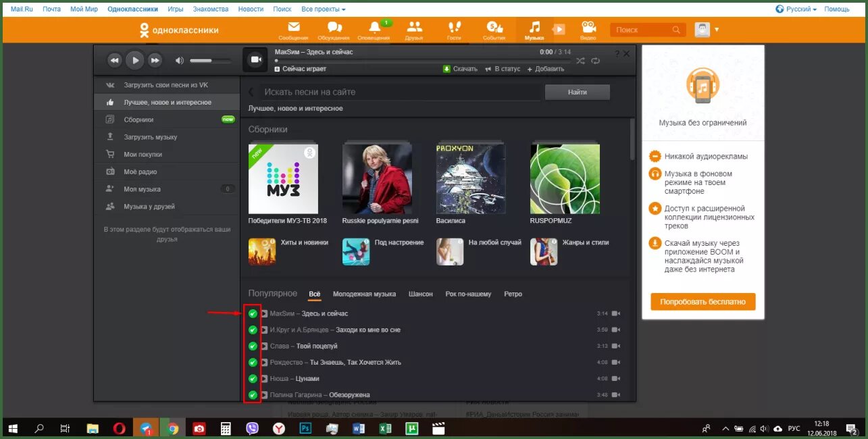Skip to previous track

(x=114, y=61)
